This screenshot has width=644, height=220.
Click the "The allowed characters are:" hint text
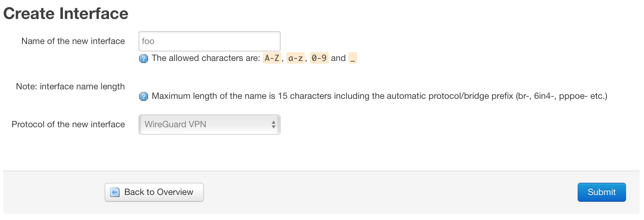pos(206,58)
